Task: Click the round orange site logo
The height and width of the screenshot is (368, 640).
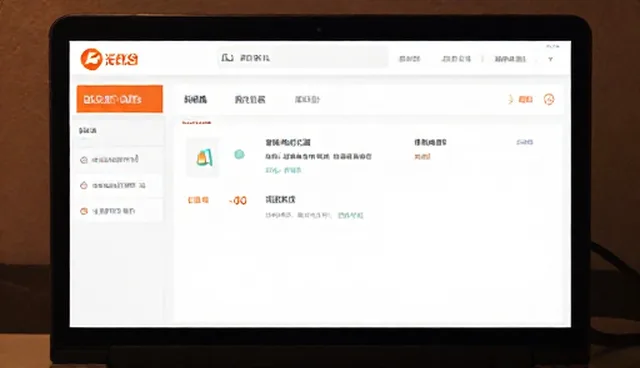Action: click(x=91, y=59)
